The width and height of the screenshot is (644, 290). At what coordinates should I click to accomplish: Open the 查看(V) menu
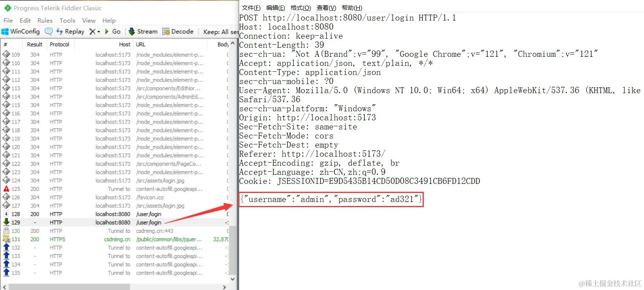tap(327, 8)
